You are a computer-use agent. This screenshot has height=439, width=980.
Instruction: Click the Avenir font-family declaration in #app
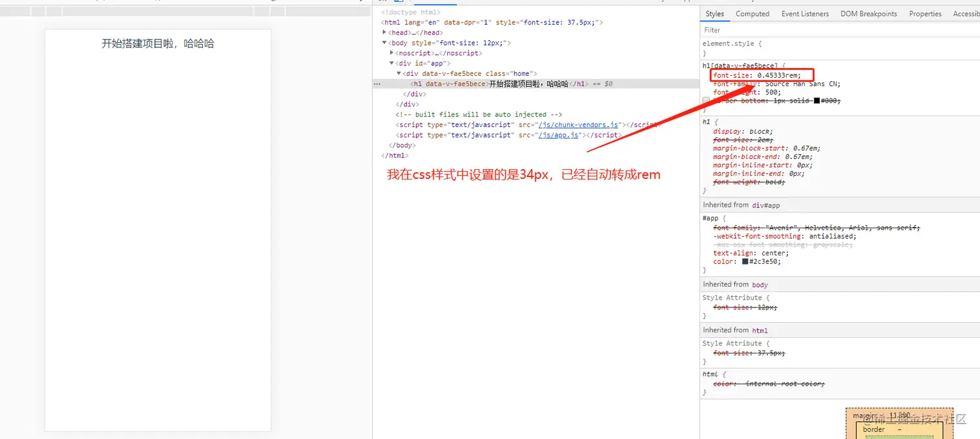pos(817,228)
